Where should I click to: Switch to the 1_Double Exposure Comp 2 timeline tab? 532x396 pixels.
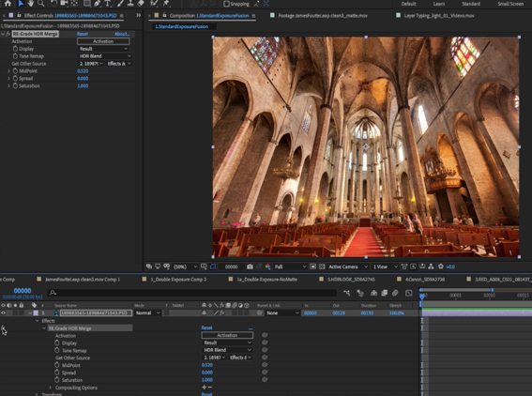point(175,280)
